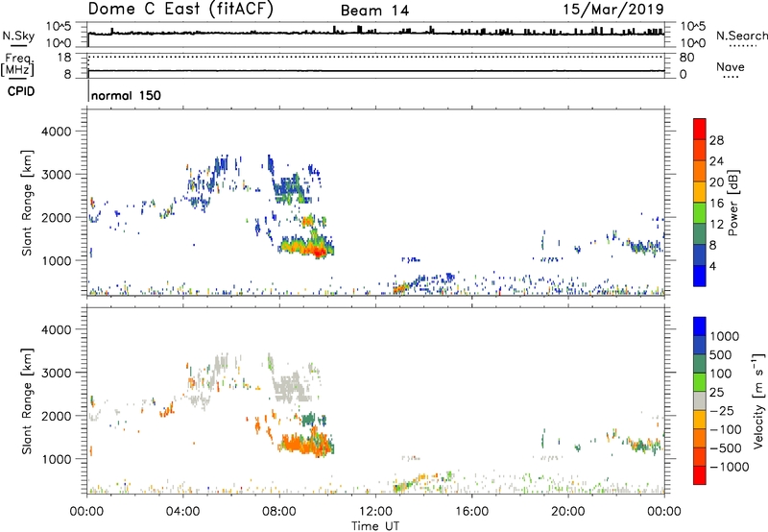This screenshot has width=768, height=532.
Task: Click the red bottom of the velocity colorbar
Action: (700, 475)
